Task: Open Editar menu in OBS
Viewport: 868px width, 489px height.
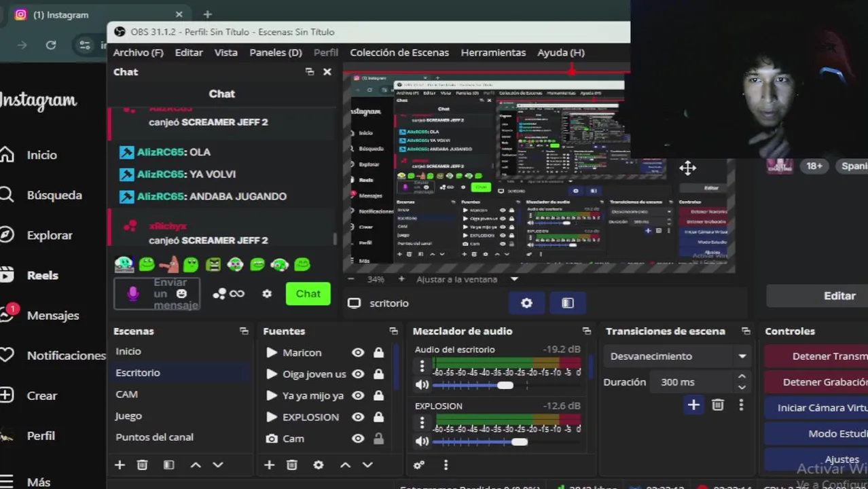Action: point(189,52)
